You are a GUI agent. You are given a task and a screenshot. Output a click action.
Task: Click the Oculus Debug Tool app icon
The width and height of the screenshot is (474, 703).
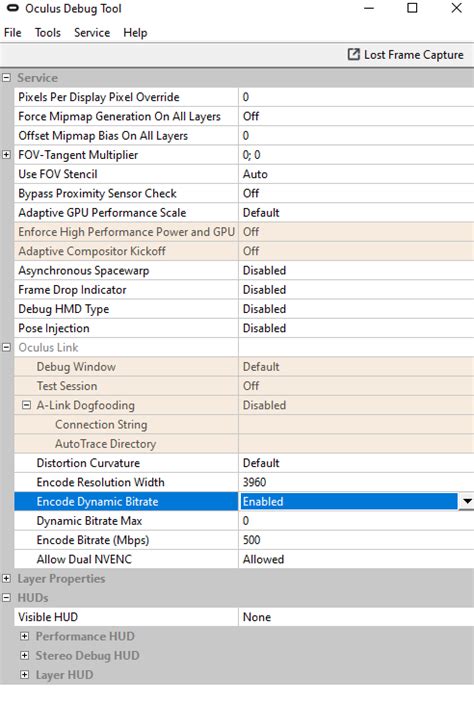pyautogui.click(x=13, y=8)
